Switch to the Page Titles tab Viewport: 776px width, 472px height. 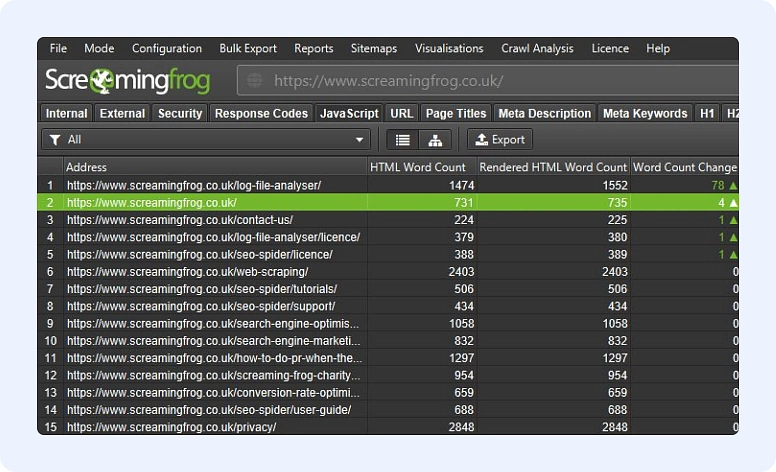(455, 113)
